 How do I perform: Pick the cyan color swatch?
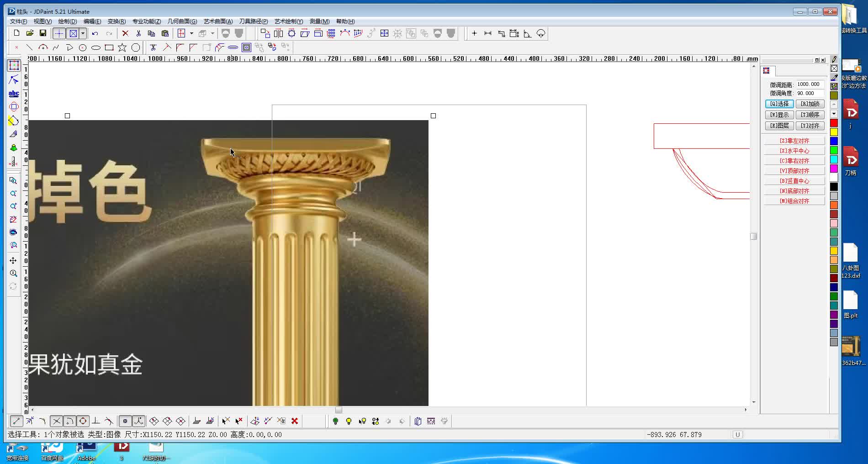tap(834, 159)
